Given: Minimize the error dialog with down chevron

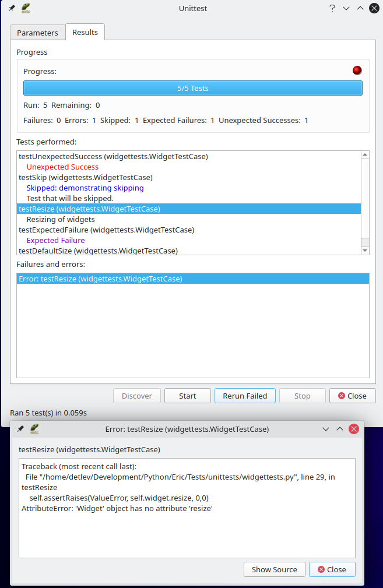Looking at the screenshot, I should tap(326, 429).
